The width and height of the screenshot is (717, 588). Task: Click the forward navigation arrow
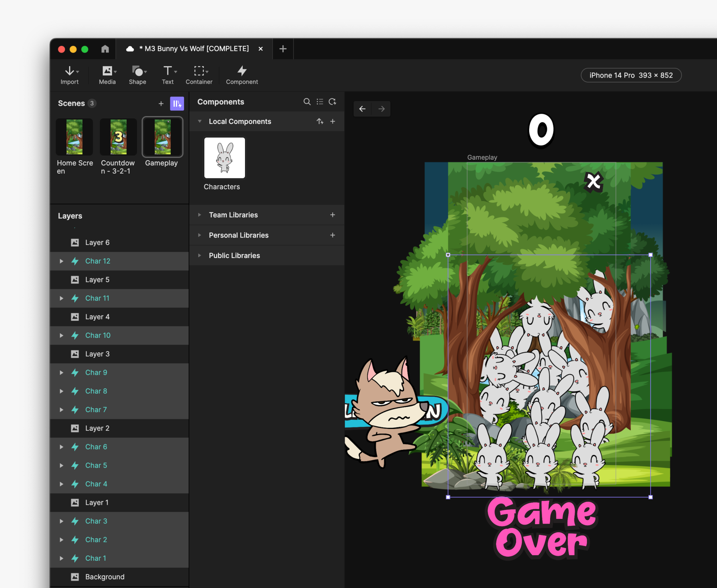pyautogui.click(x=381, y=109)
